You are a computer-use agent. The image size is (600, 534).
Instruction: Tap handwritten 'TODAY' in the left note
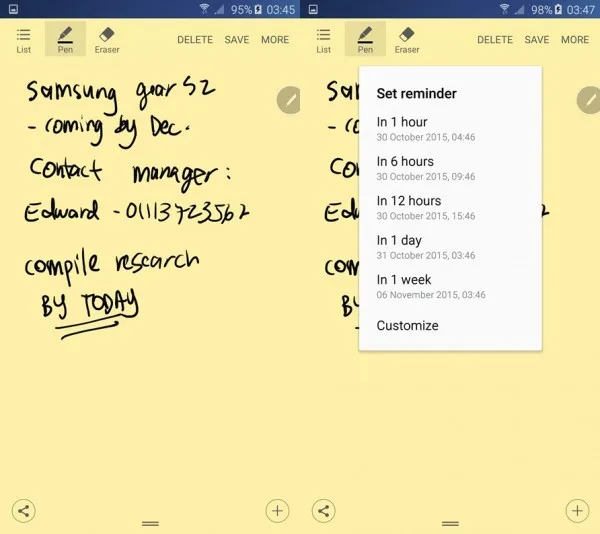tap(110, 303)
